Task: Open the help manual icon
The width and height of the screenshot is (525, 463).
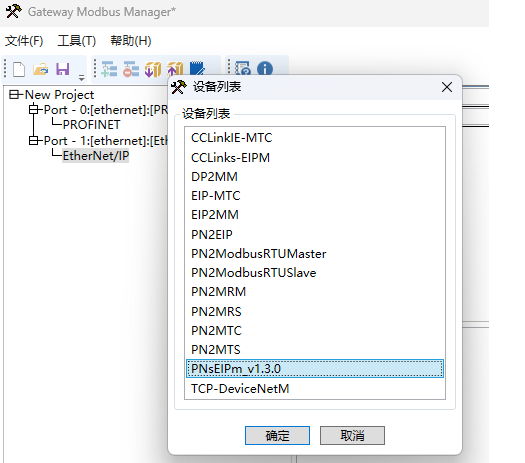Action: [x=243, y=68]
